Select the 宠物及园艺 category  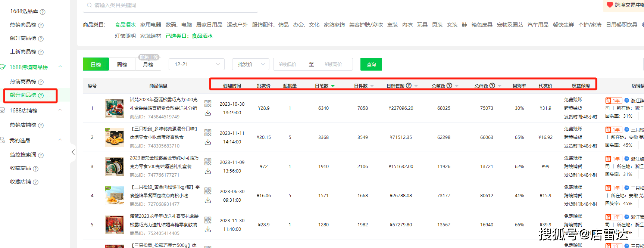tap(510, 25)
